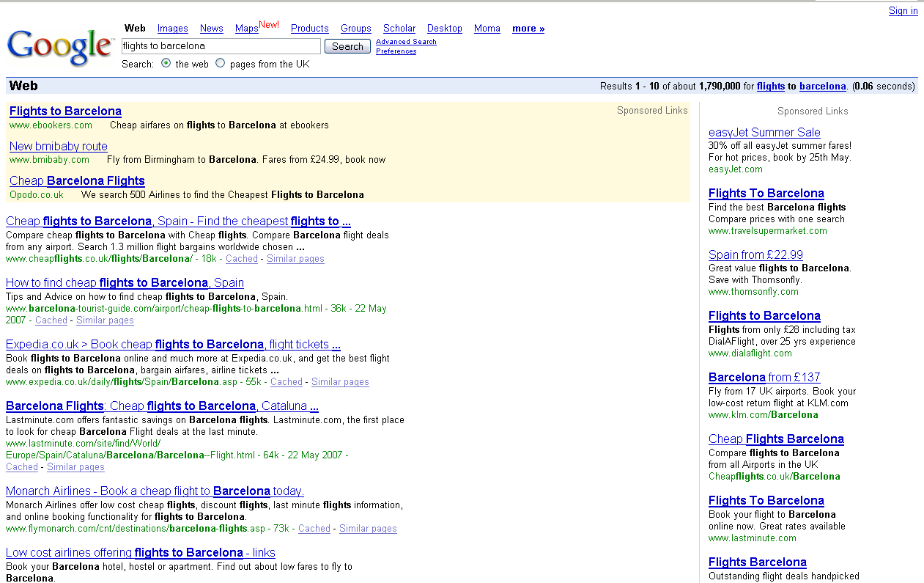Screen dimensions: 924x583
Task: Open Similar pages for cheapflights.co.uk result
Action: (x=295, y=259)
